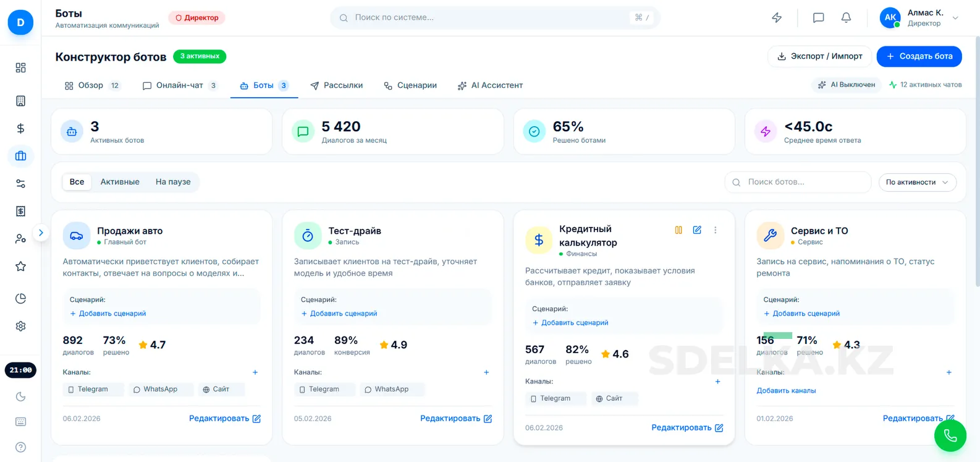Click the page's vertical scrollbar
Image resolution: width=980 pixels, height=462 pixels.
(x=976, y=186)
